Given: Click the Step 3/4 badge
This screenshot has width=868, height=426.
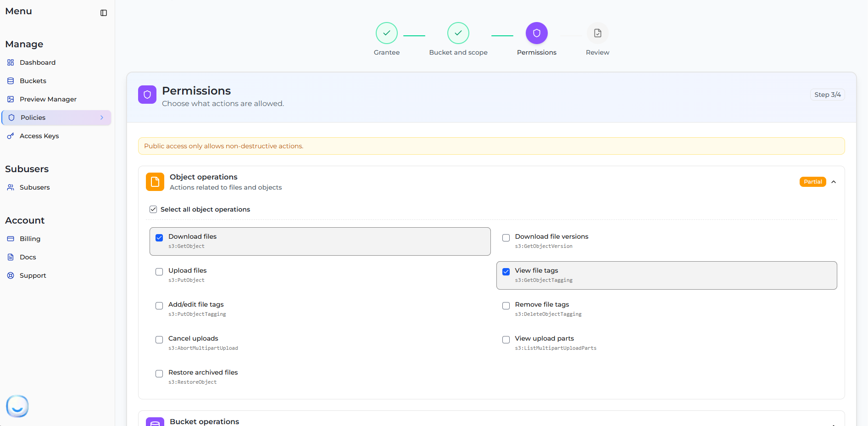Looking at the screenshot, I should click(x=828, y=95).
